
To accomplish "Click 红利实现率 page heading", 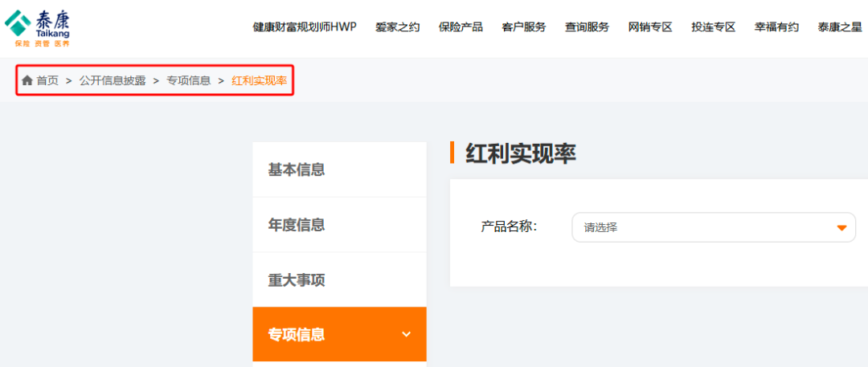I will 521,153.
